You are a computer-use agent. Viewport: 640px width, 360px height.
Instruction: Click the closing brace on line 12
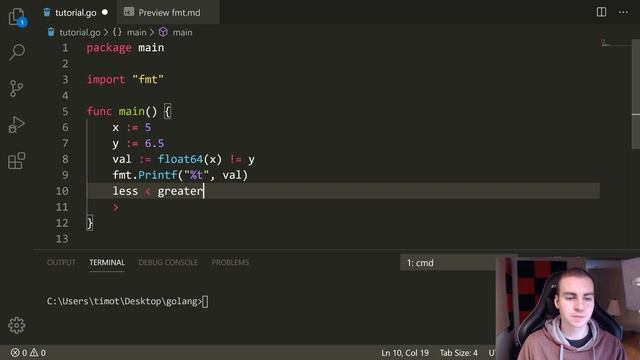(x=90, y=223)
